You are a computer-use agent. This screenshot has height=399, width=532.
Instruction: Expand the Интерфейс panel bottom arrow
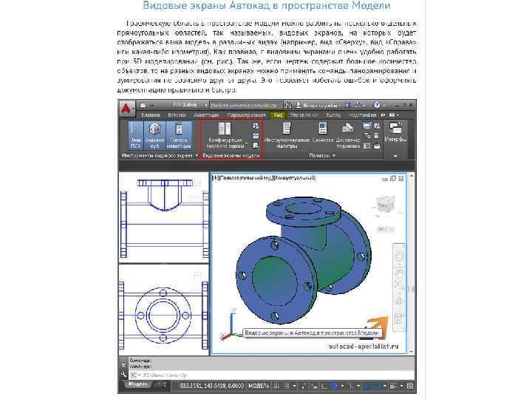(395, 156)
